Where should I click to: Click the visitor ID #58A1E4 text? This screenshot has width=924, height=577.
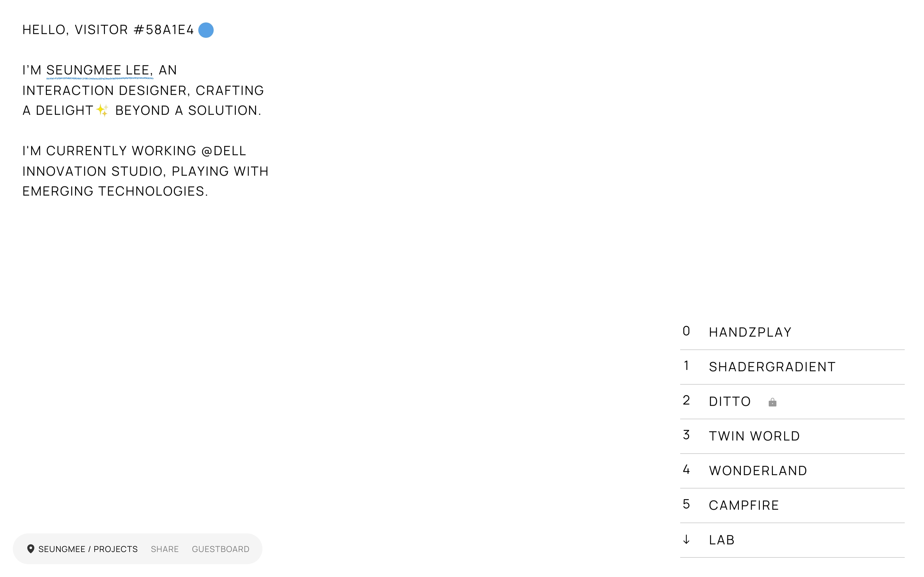coord(164,30)
